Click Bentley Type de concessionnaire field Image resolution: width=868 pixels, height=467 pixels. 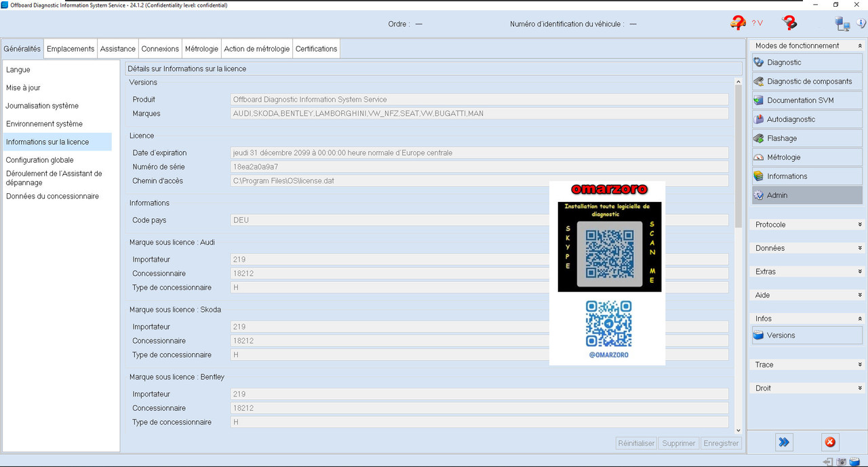pyautogui.click(x=479, y=422)
